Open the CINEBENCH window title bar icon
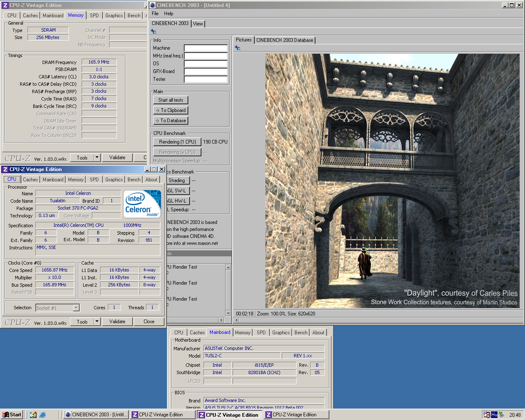The height and width of the screenshot is (420, 525). (x=153, y=5)
